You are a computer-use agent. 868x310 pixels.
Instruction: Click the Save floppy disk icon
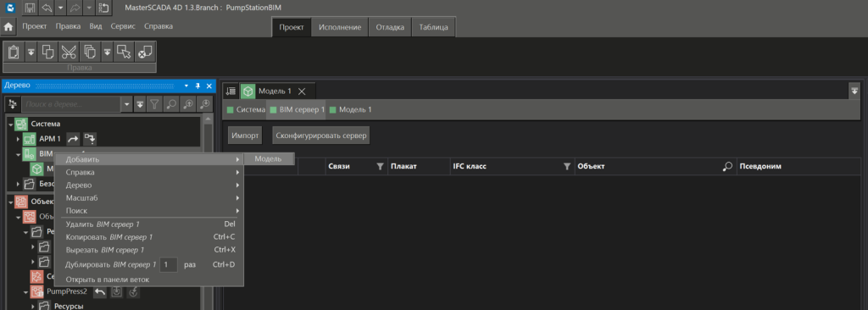(x=30, y=8)
